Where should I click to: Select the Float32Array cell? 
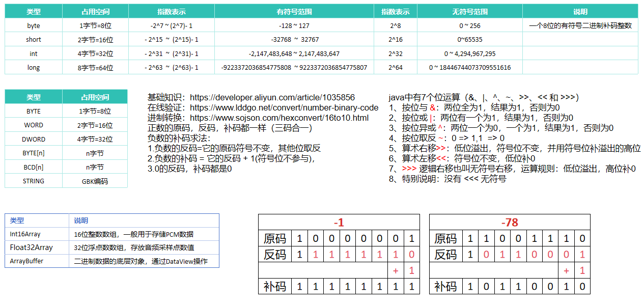point(37,247)
